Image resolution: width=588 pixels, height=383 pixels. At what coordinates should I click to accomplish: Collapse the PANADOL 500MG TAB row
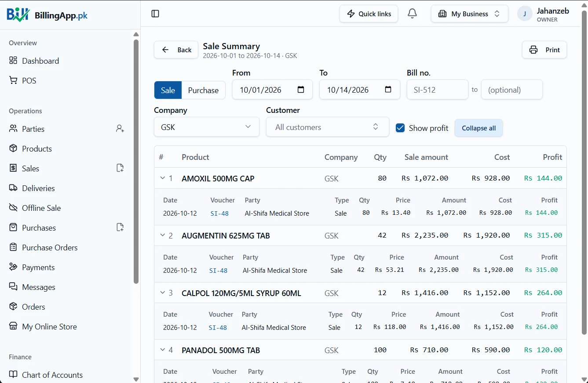[x=163, y=350]
